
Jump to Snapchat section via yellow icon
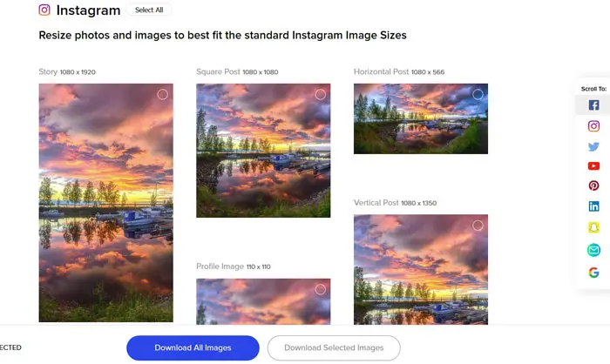(593, 227)
